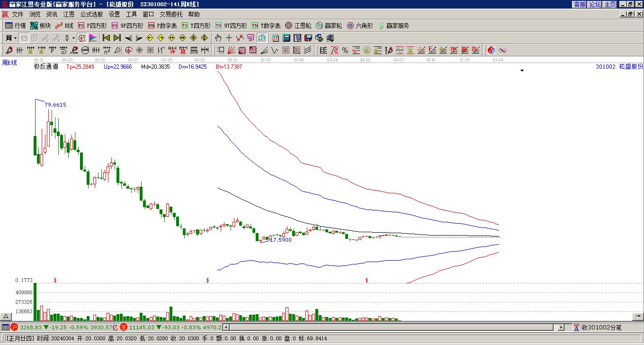
Task: Click the chart's right scroll arrow
Action: coord(638,316)
